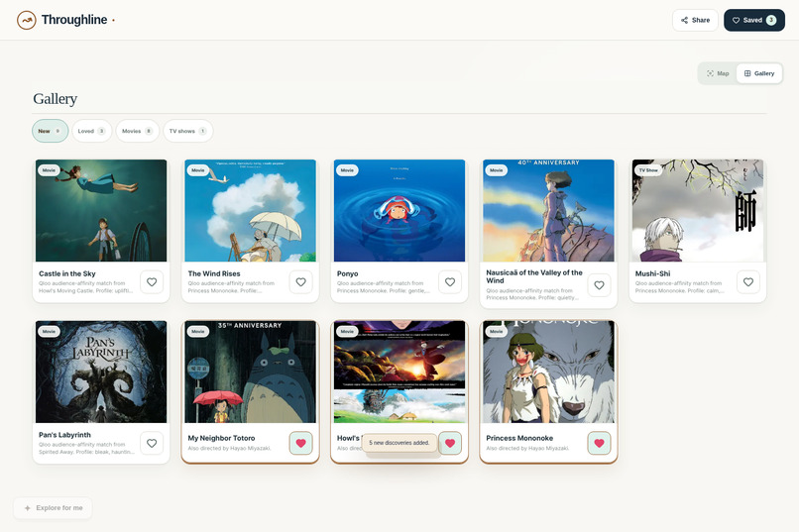Click the Movie badge on Pan's Labyrinth
799x532 pixels.
click(49, 332)
